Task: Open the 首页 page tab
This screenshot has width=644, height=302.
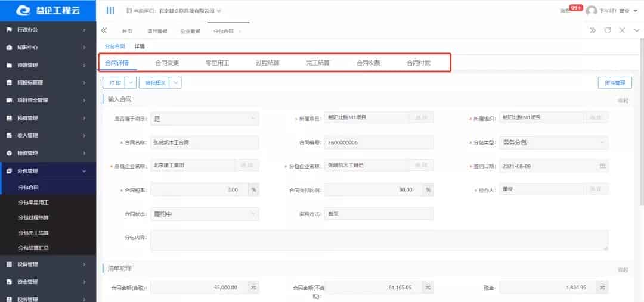Action: point(127,32)
